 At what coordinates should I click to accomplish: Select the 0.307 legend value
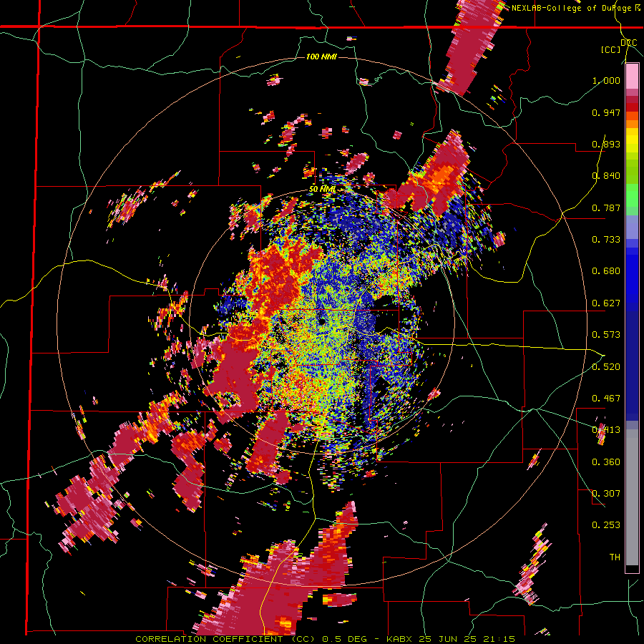[606, 494]
